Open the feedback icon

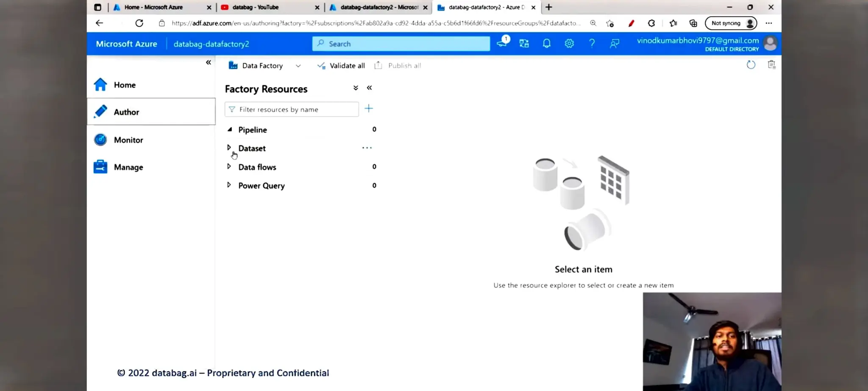[x=614, y=43]
